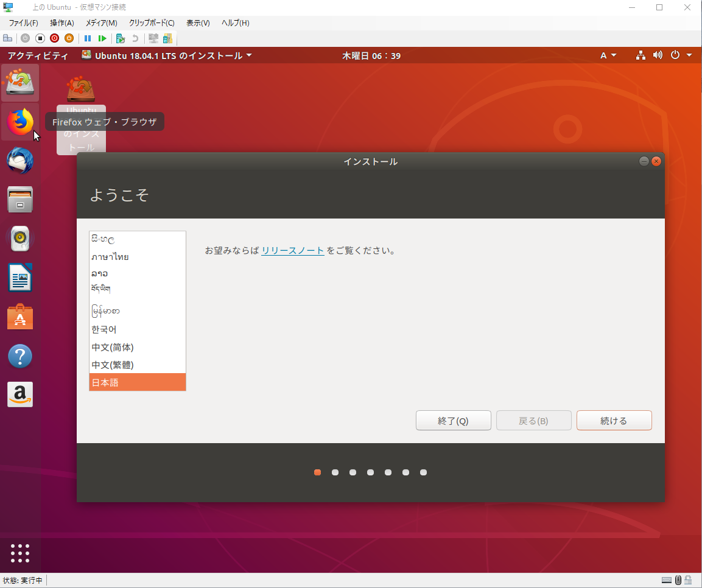Image resolution: width=702 pixels, height=588 pixels.
Task: Open the リリースノート link
Action: coord(293,250)
